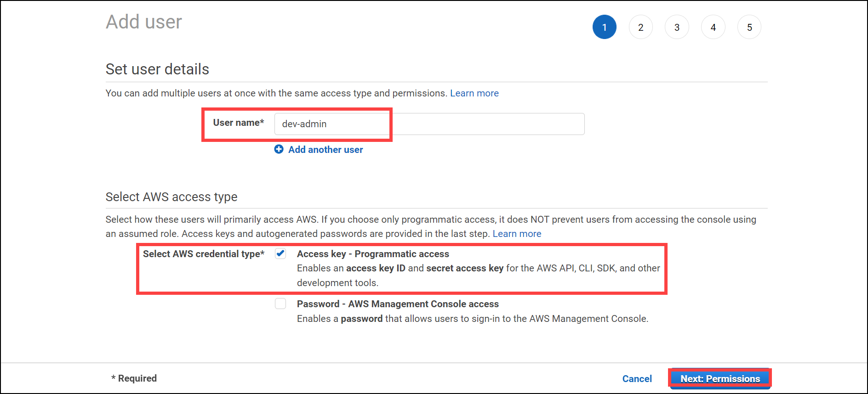Go to wizard step 1
Image resolution: width=868 pixels, height=394 pixels.
tap(604, 27)
